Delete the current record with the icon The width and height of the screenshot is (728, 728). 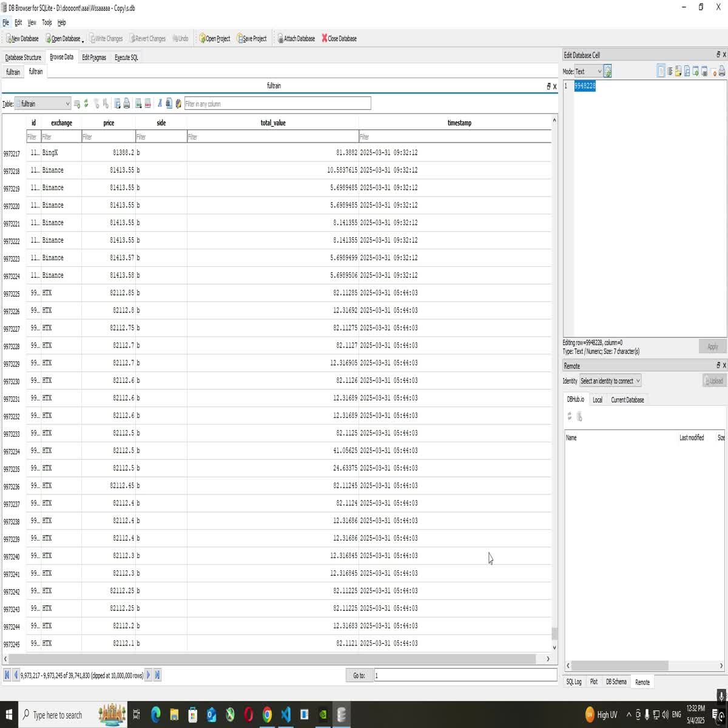click(147, 104)
